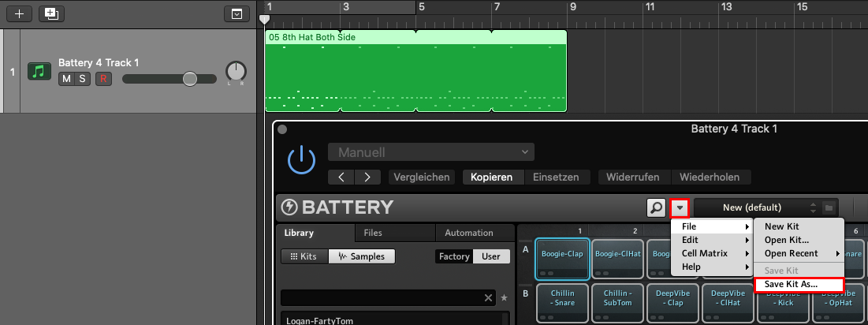
Task: Select the DeepVibe - Clap cell
Action: click(673, 304)
